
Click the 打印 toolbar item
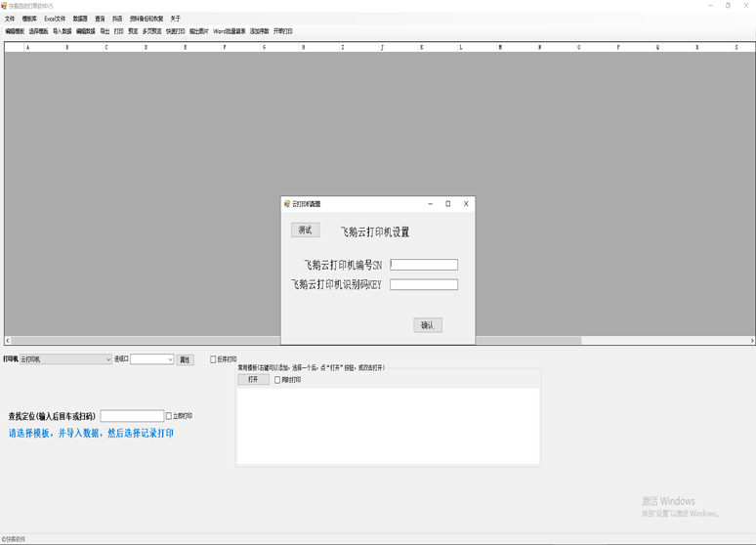(118, 31)
